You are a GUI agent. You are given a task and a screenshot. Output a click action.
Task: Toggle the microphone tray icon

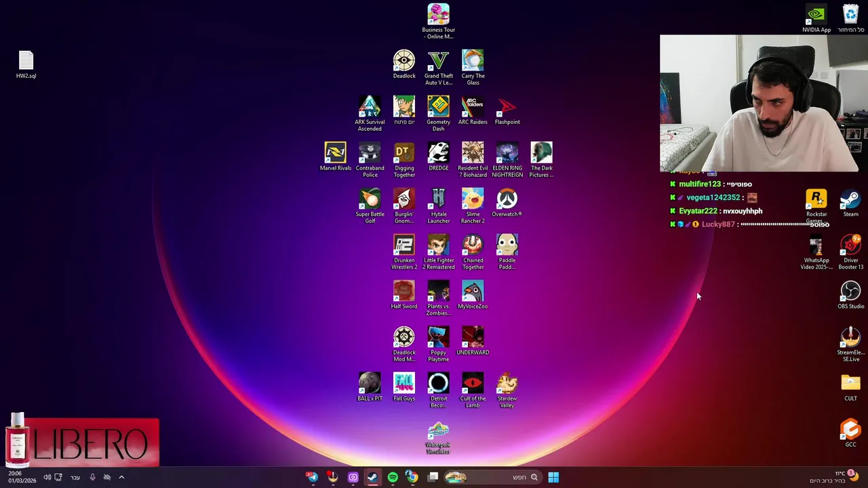click(92, 477)
